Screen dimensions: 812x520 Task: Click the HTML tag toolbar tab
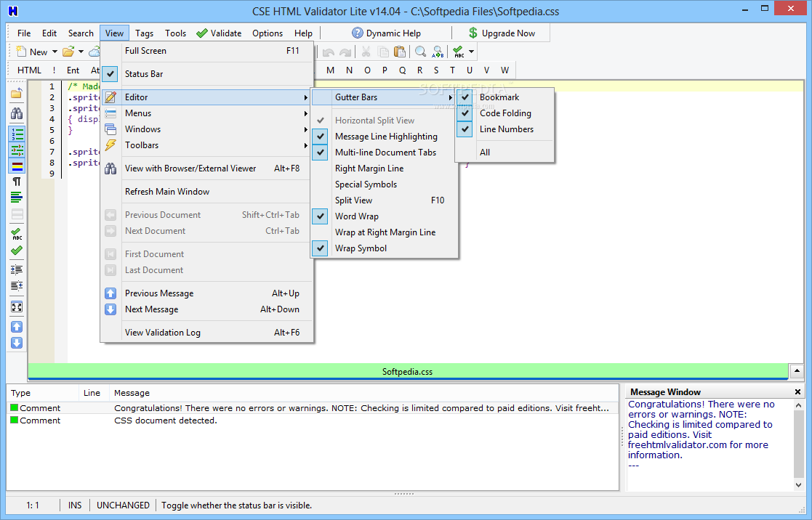point(29,70)
